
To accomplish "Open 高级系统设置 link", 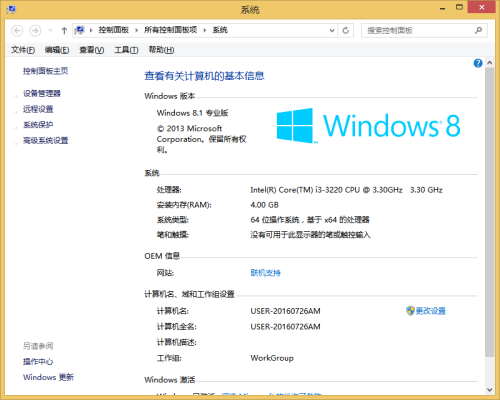I will point(45,141).
